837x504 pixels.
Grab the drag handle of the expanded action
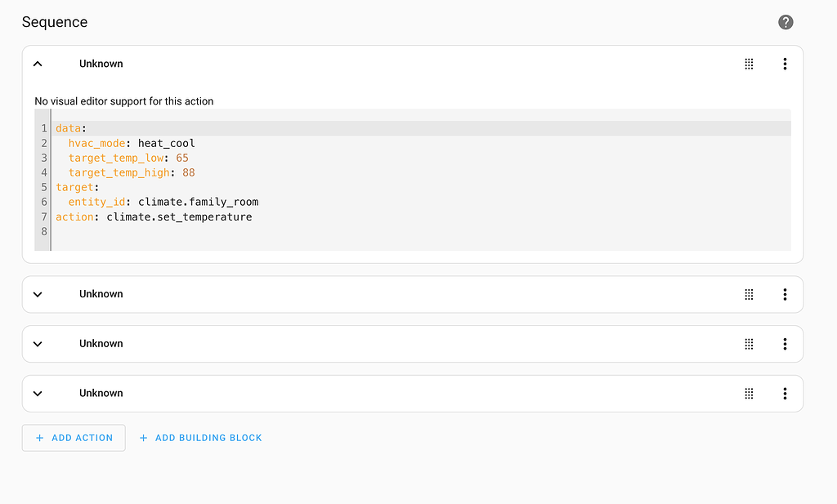click(749, 64)
